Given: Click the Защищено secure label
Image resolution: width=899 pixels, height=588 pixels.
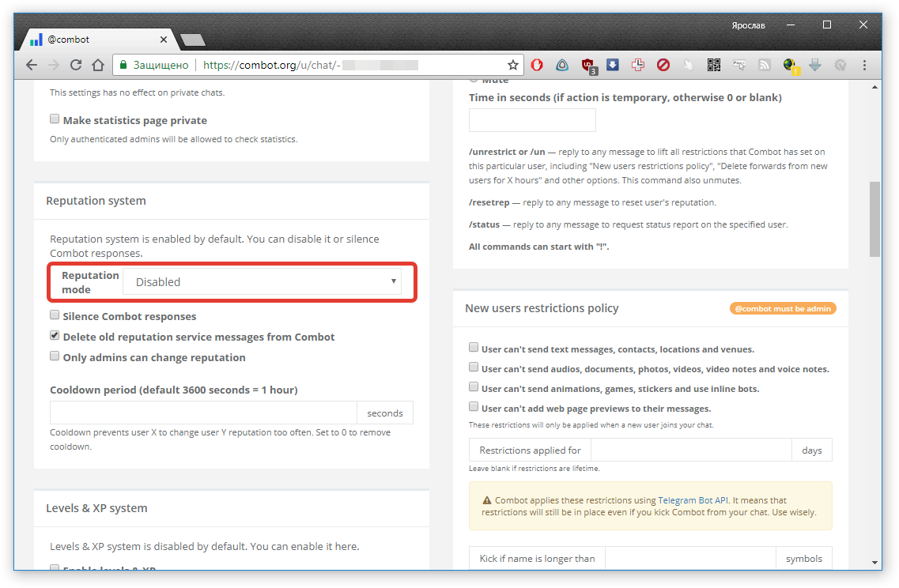Looking at the screenshot, I should [161, 66].
